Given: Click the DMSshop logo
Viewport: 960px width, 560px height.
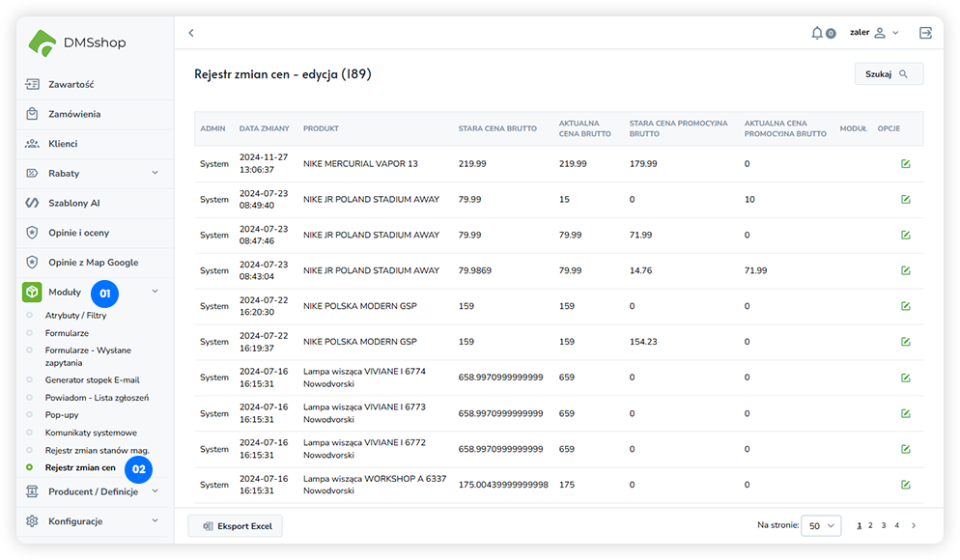Looking at the screenshot, I should coord(78,42).
